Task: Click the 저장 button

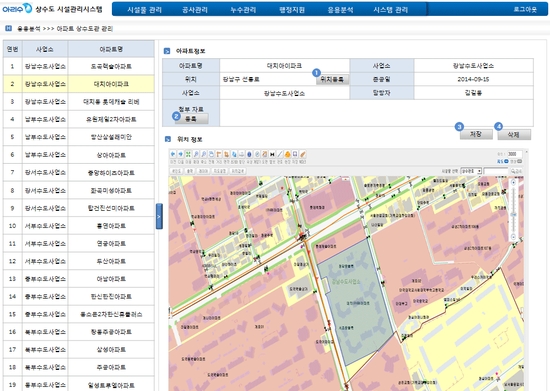Action: [476, 134]
